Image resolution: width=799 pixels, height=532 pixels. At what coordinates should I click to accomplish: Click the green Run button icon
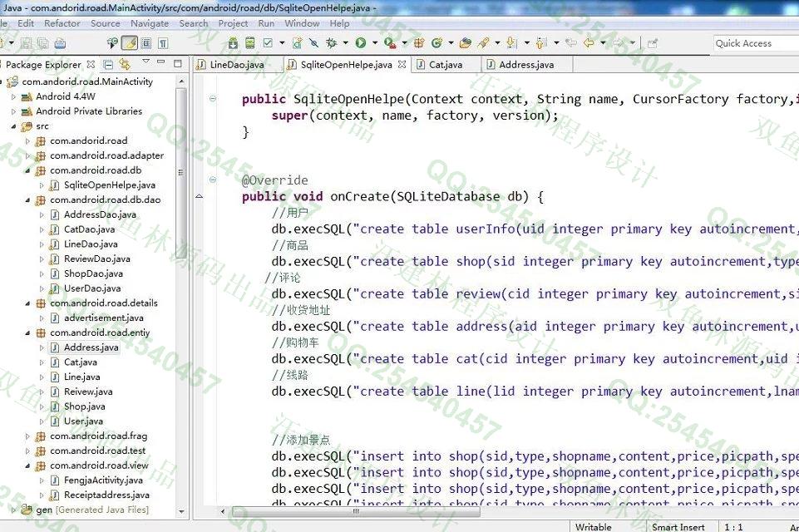(361, 43)
